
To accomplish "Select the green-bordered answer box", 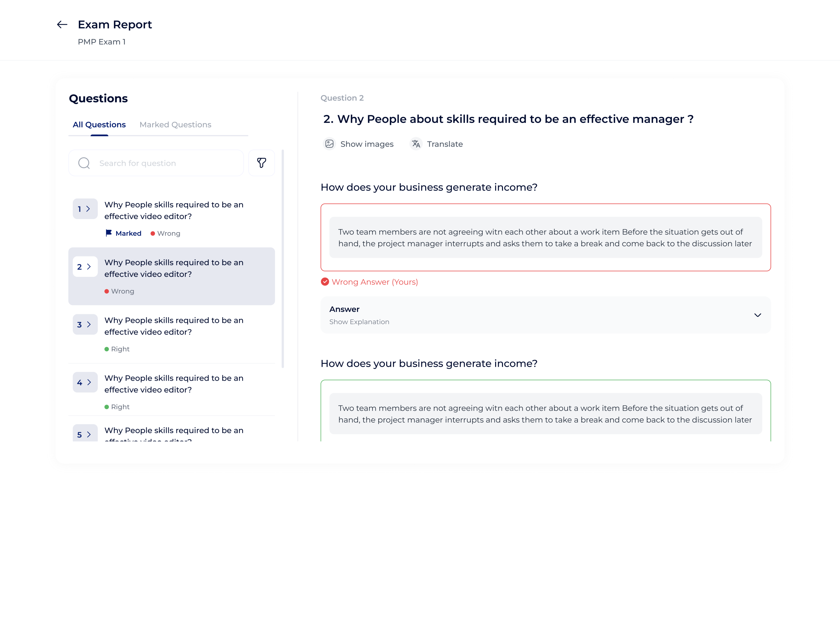I will (545, 414).
